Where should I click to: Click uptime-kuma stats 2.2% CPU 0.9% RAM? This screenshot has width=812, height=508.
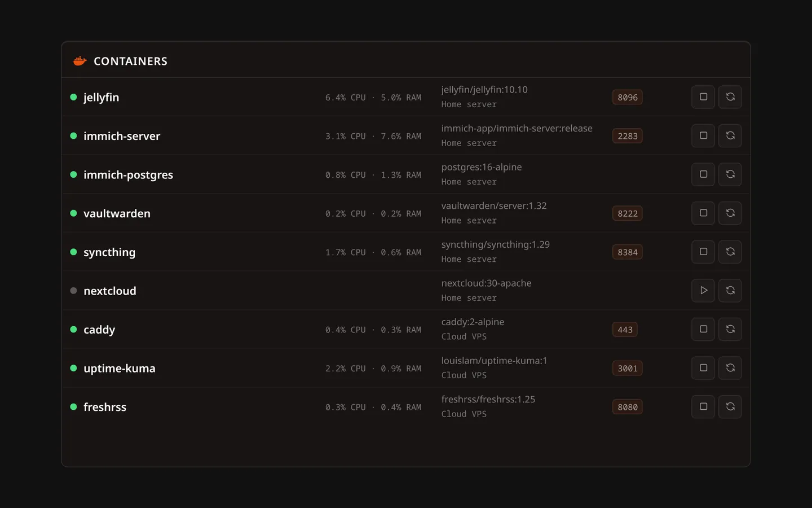[373, 369]
